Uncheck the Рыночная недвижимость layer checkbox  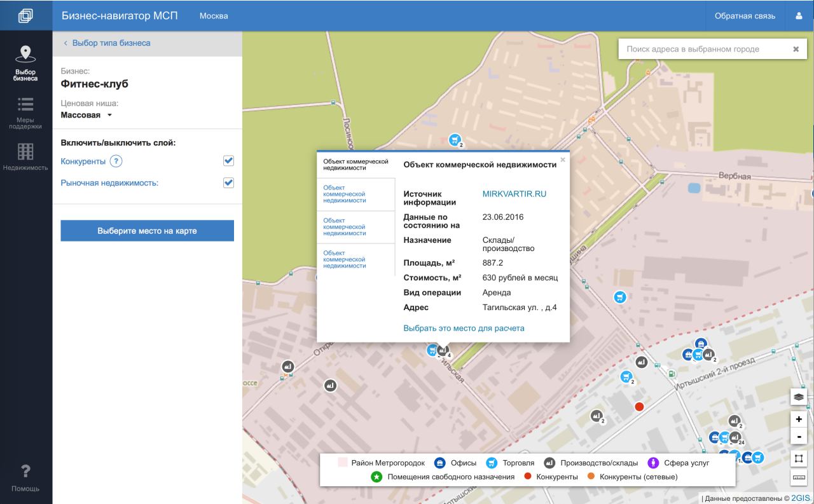click(229, 183)
